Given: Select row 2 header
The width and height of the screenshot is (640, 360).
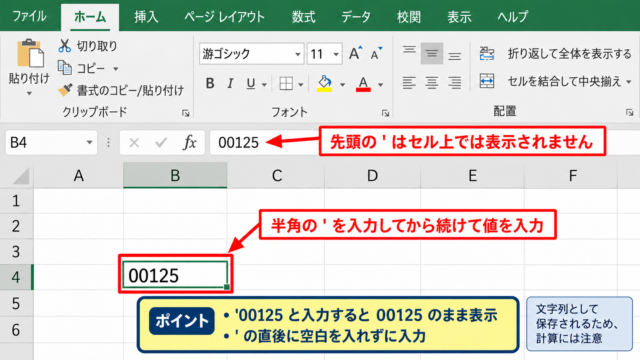Looking at the screenshot, I should [x=16, y=226].
